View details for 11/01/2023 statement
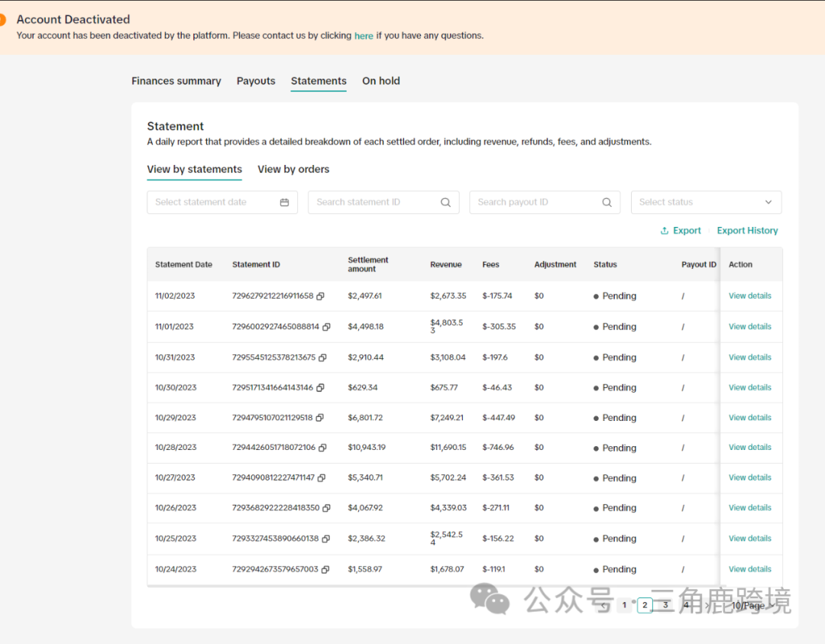This screenshot has height=644, width=825. point(750,326)
